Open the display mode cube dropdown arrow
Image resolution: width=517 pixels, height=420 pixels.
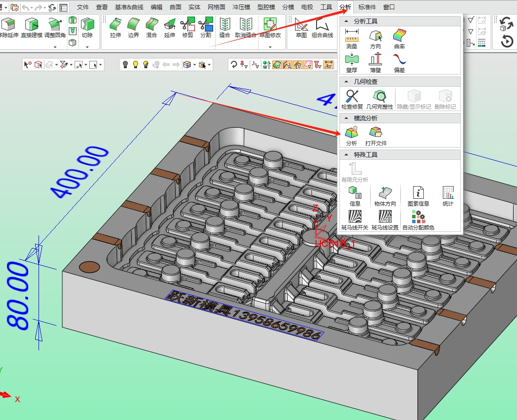click(195, 65)
